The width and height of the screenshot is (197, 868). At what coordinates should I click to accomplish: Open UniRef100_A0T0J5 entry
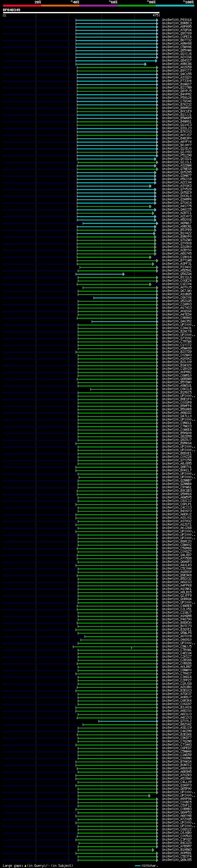coord(176,287)
